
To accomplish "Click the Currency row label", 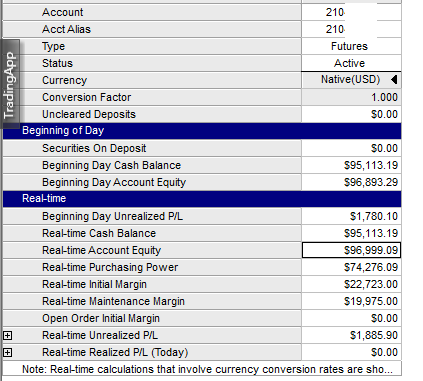I will (x=64, y=80).
